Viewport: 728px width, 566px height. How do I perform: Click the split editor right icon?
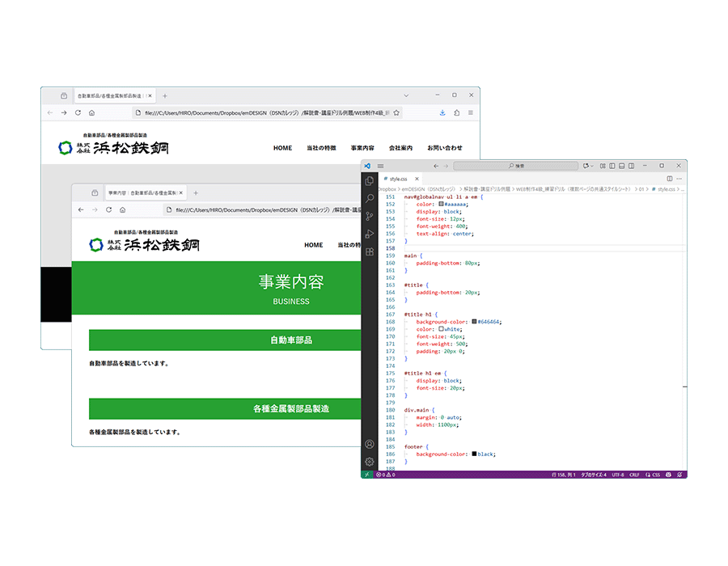[x=670, y=178]
